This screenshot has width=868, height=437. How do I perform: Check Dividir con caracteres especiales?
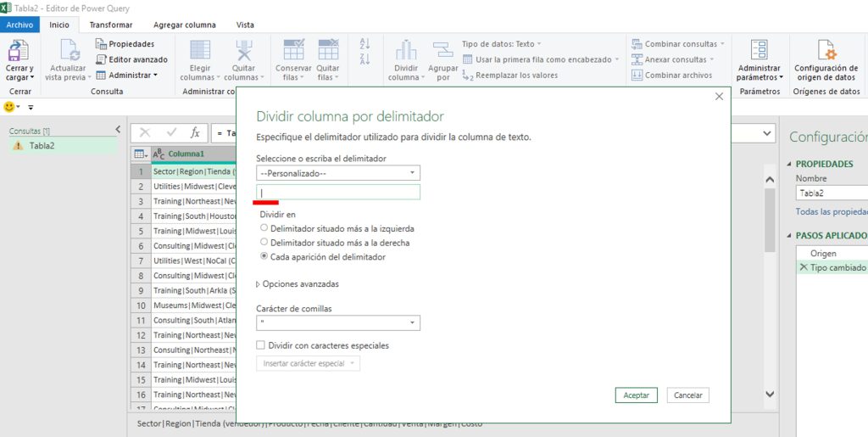tap(261, 345)
